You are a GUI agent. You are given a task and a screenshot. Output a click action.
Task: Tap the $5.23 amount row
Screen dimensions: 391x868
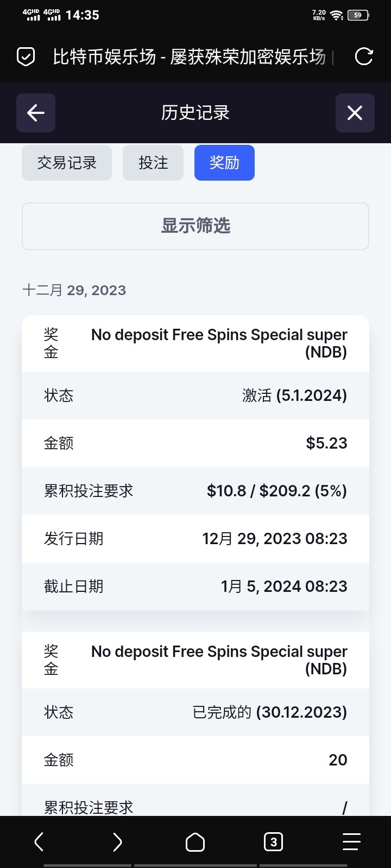coord(195,443)
